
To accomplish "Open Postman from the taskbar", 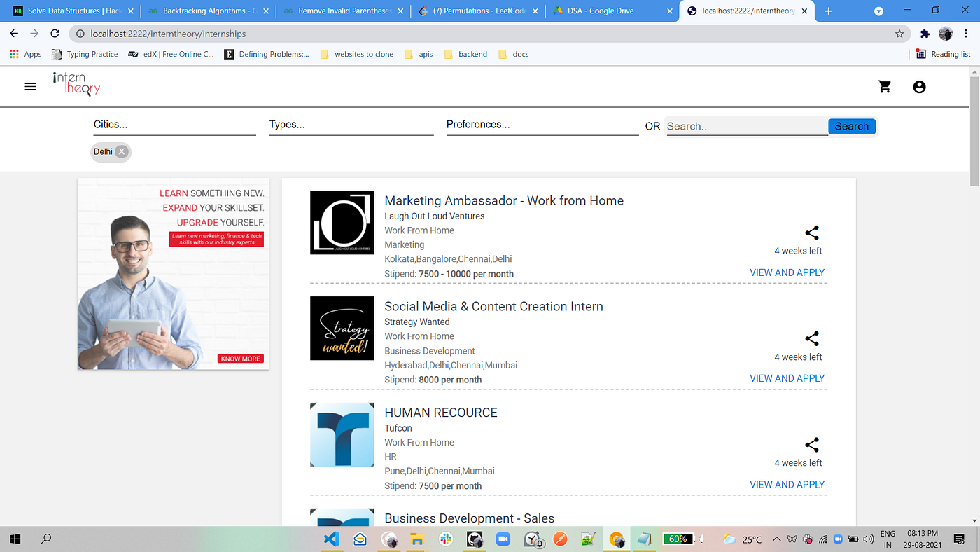I will pyautogui.click(x=560, y=539).
